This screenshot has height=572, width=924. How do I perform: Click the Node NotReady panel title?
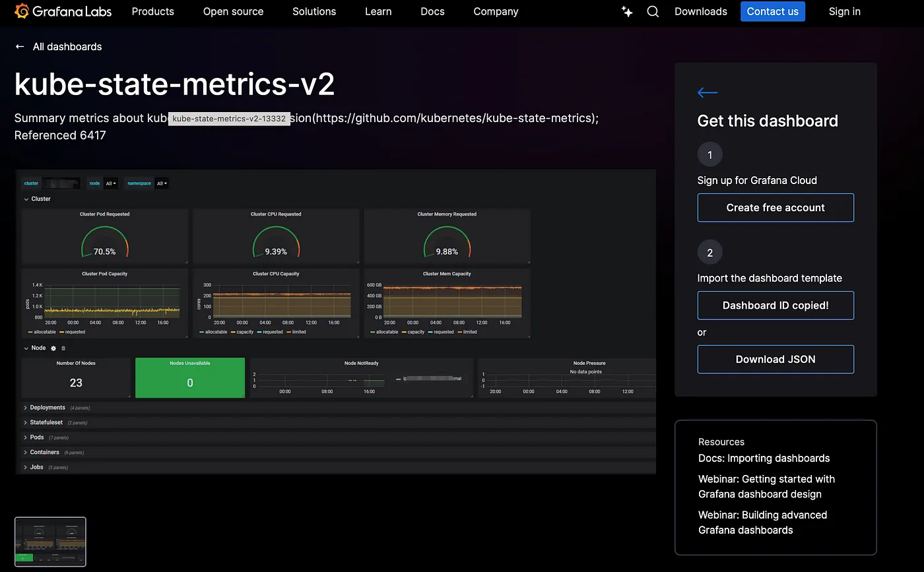(x=362, y=363)
